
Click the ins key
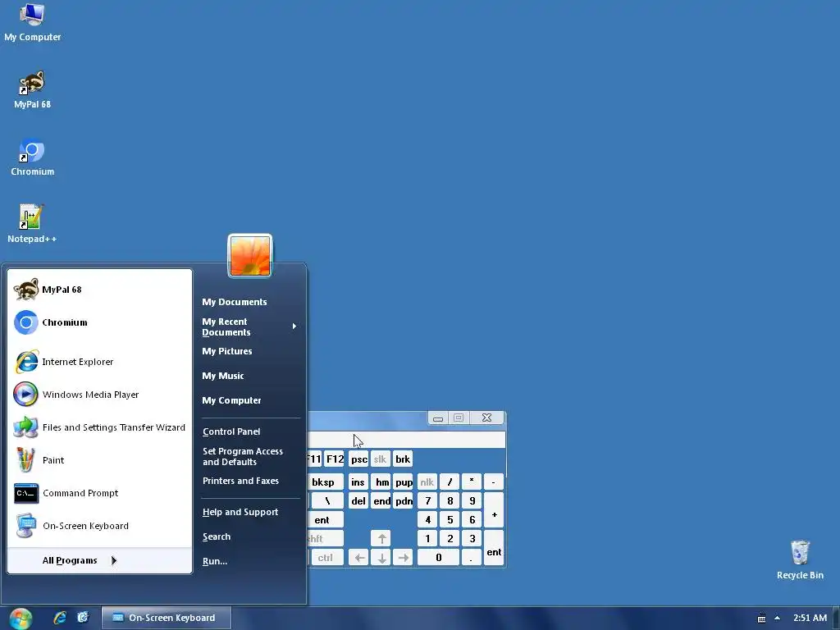click(358, 482)
